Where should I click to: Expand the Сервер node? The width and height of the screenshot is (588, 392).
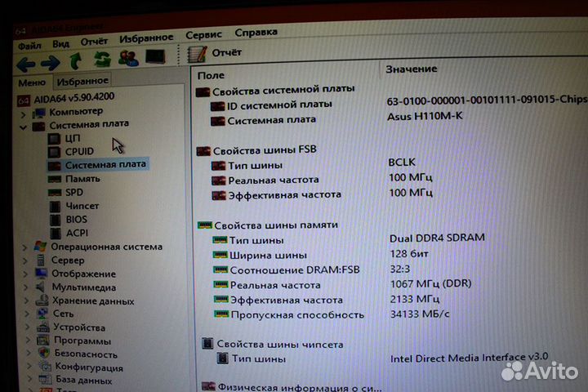(x=25, y=261)
